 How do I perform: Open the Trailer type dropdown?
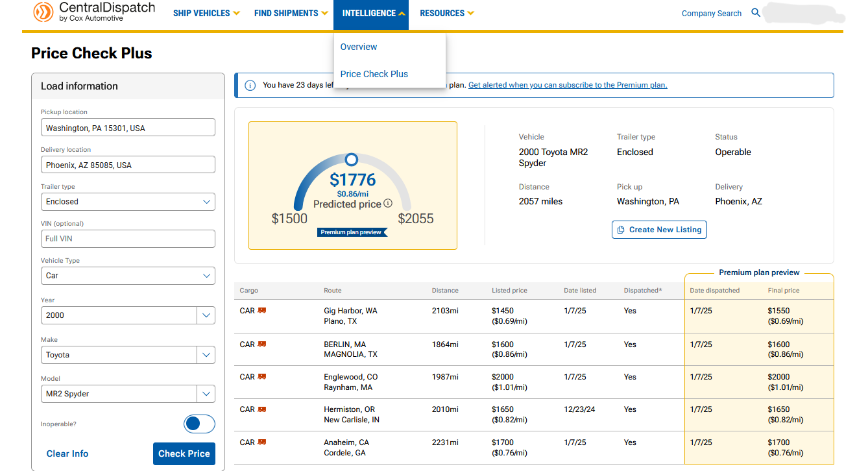(x=128, y=202)
